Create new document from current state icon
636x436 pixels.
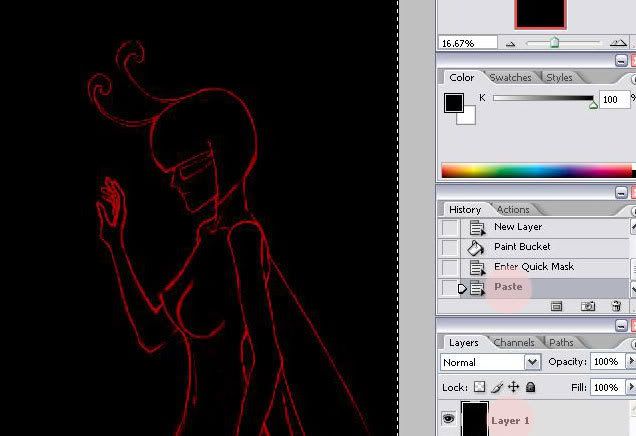coord(556,306)
